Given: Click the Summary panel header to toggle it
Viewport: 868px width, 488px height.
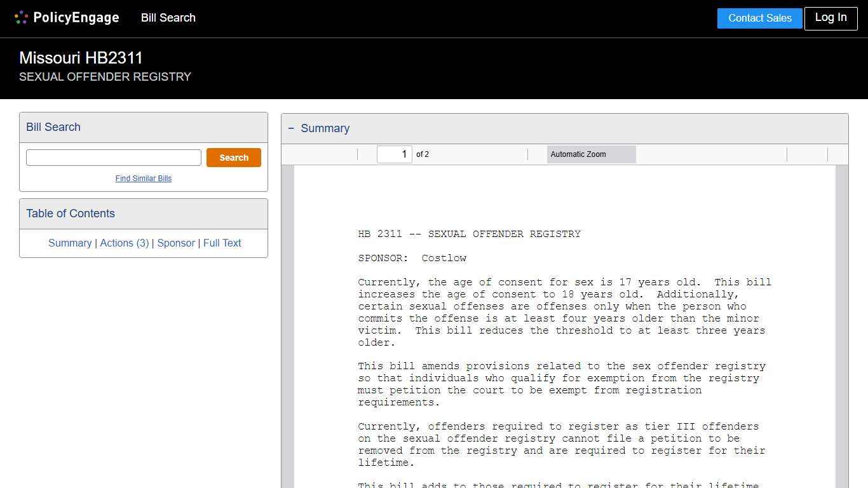Looking at the screenshot, I should tap(325, 128).
